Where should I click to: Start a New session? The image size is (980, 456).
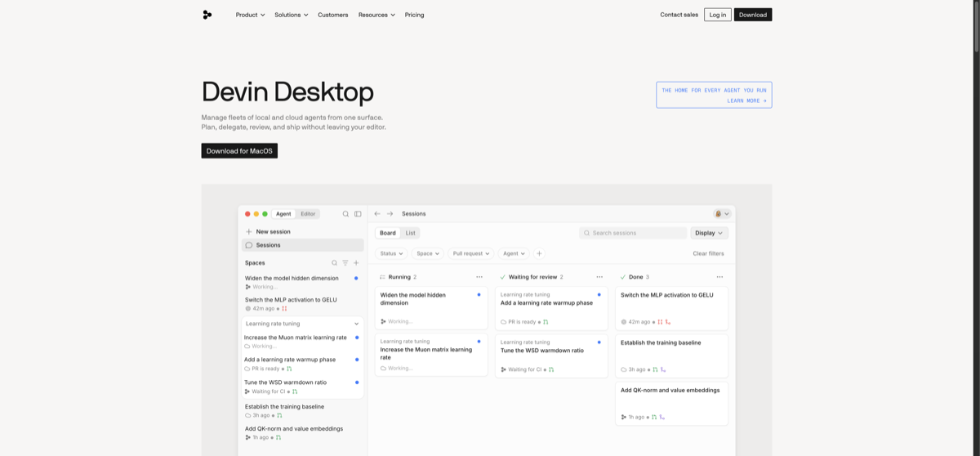tap(269, 232)
